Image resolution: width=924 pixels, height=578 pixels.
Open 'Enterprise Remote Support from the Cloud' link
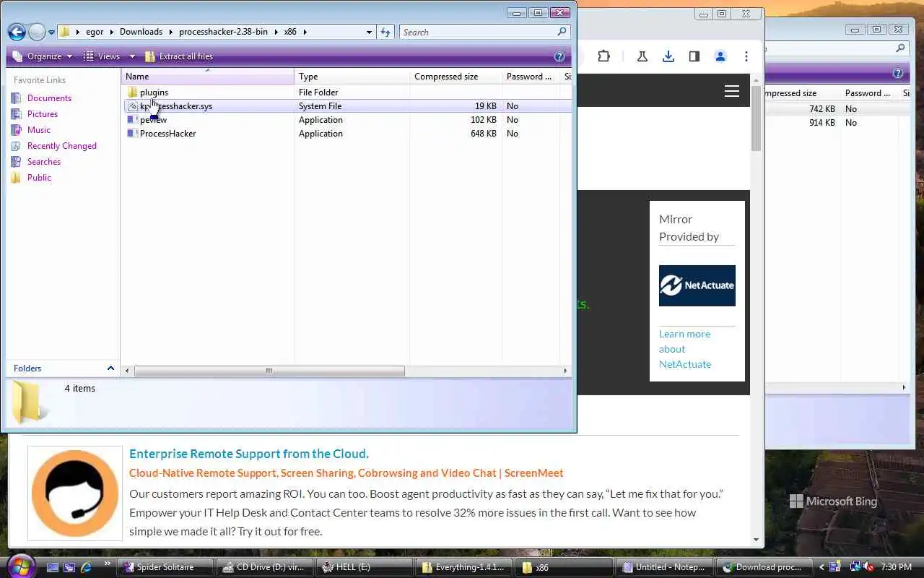click(x=249, y=454)
